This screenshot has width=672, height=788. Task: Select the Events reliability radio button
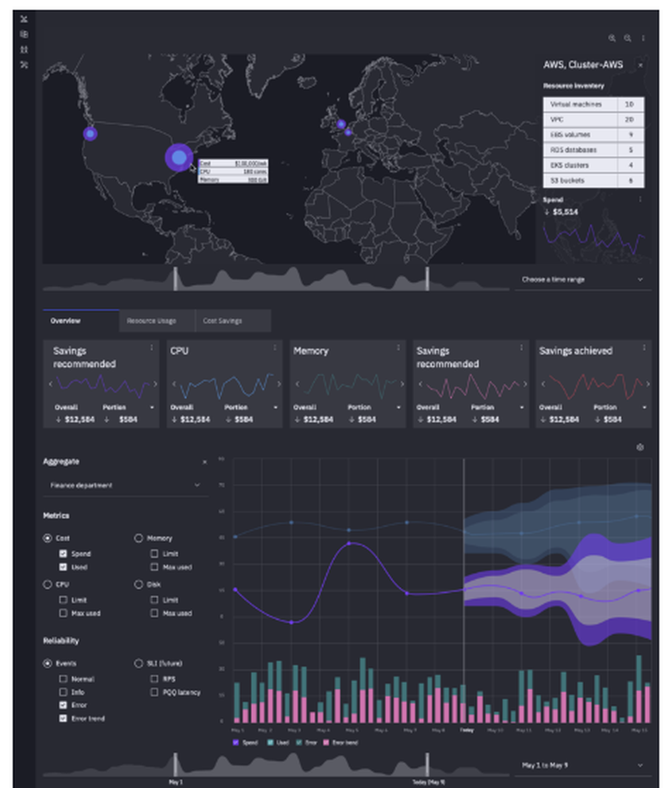(x=47, y=664)
